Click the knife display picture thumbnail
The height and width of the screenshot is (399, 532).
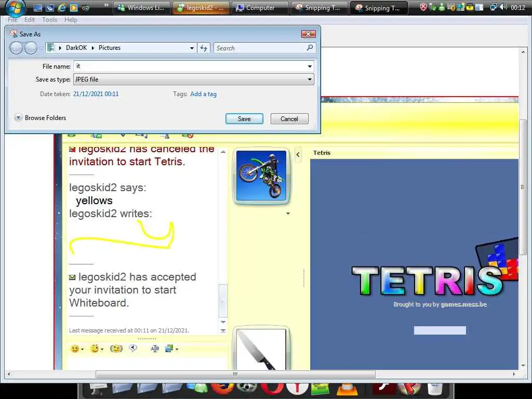click(261, 349)
